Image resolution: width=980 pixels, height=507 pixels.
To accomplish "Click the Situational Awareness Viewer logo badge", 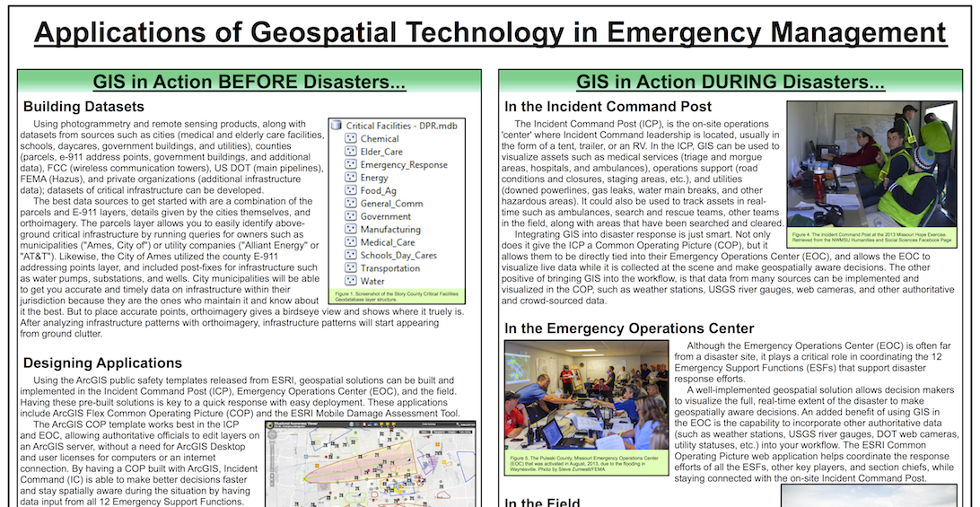I will coord(271,425).
